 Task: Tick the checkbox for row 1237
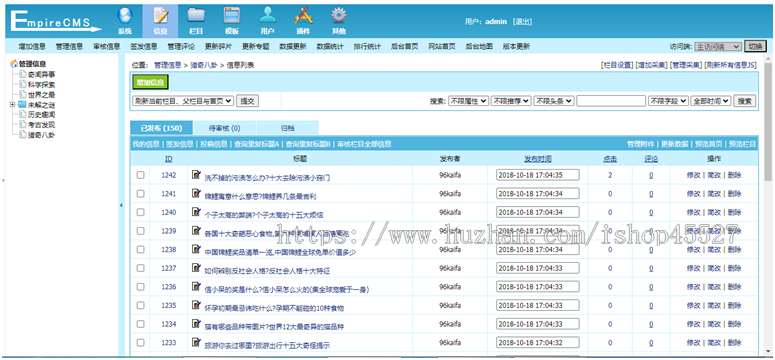(141, 268)
